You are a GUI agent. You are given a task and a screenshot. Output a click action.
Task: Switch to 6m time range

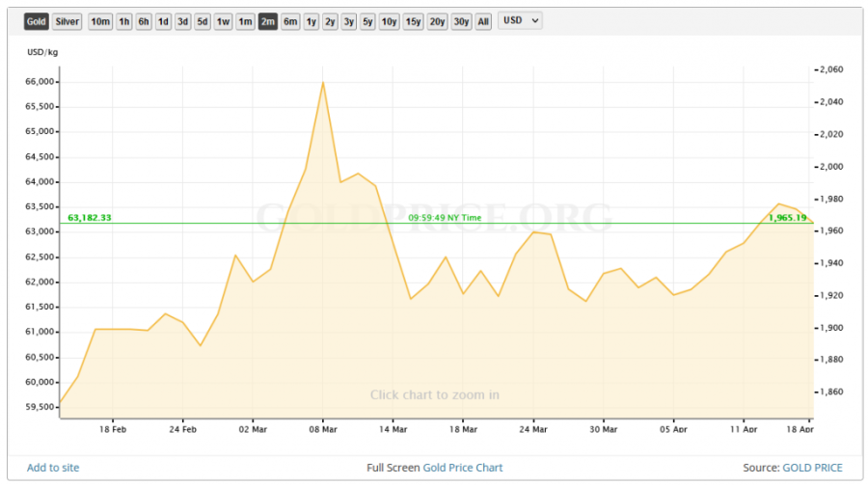[x=290, y=21]
